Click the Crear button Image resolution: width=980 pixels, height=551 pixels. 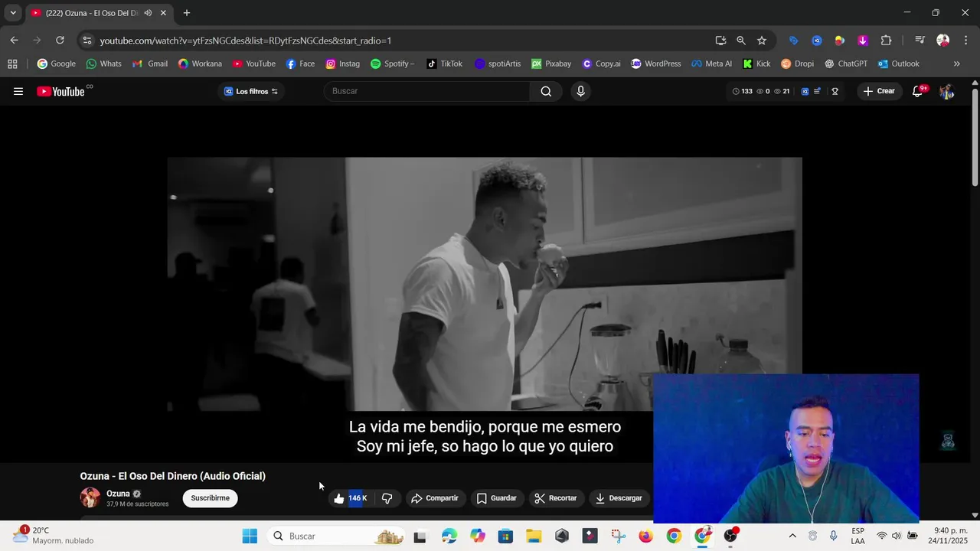879,91
